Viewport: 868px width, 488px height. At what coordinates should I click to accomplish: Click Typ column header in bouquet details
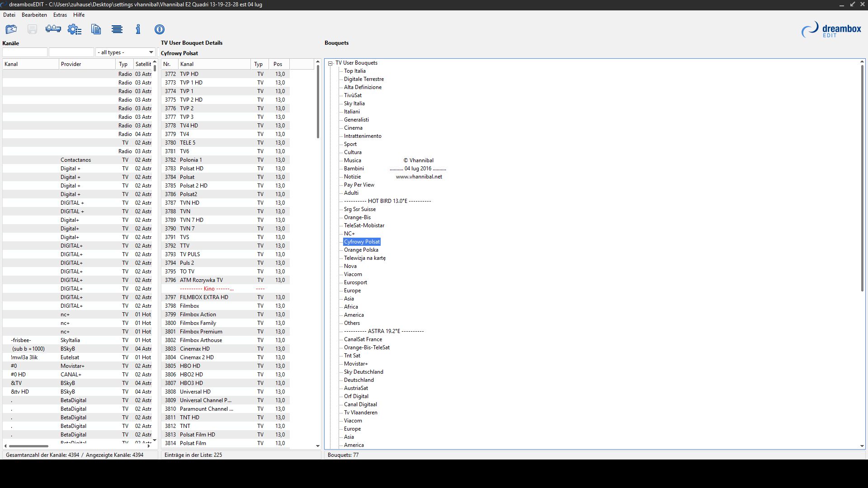[259, 64]
